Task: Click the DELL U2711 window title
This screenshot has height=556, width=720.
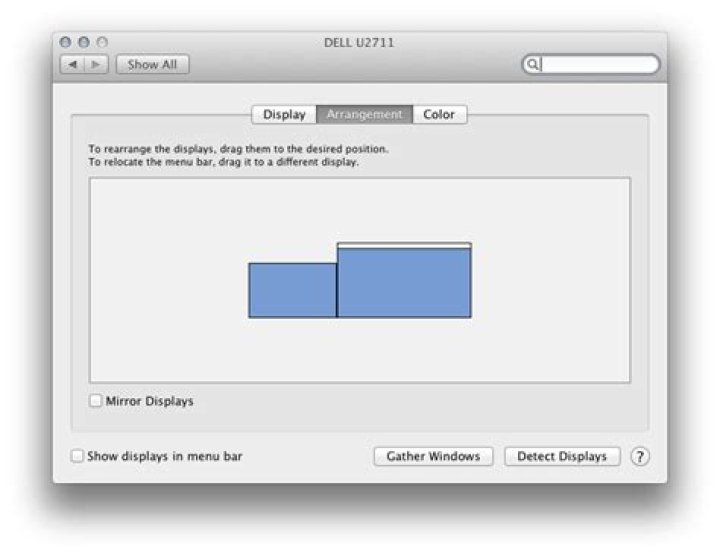Action: 359,43
